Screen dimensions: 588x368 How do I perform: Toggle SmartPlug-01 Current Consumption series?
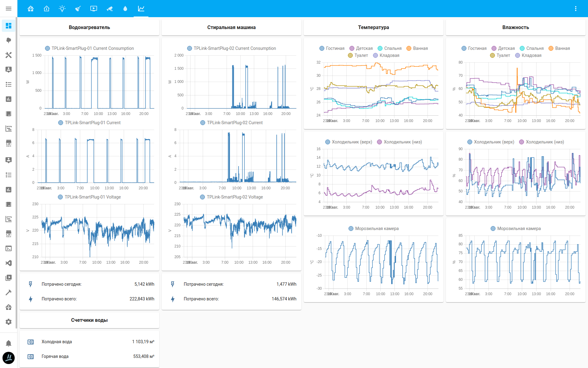89,48
